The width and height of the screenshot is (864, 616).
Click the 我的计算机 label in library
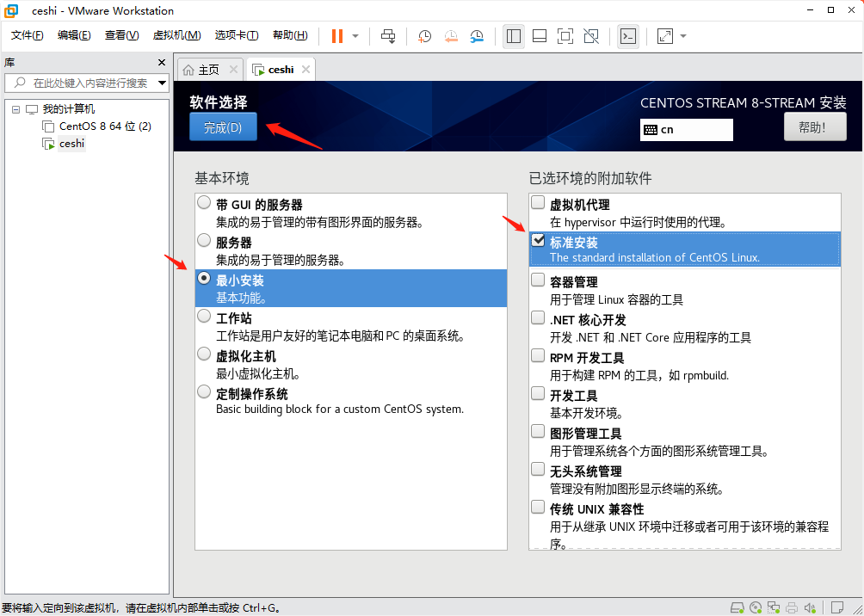click(x=69, y=109)
